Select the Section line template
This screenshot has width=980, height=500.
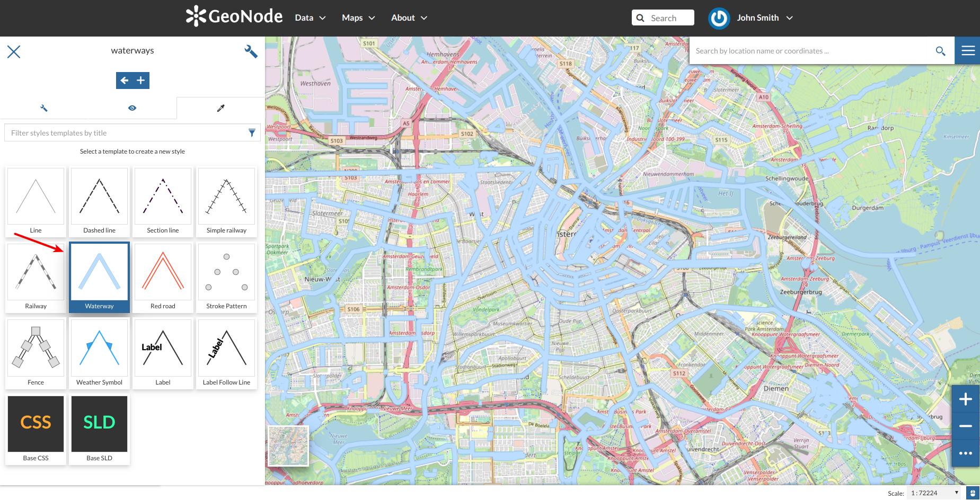tap(163, 201)
